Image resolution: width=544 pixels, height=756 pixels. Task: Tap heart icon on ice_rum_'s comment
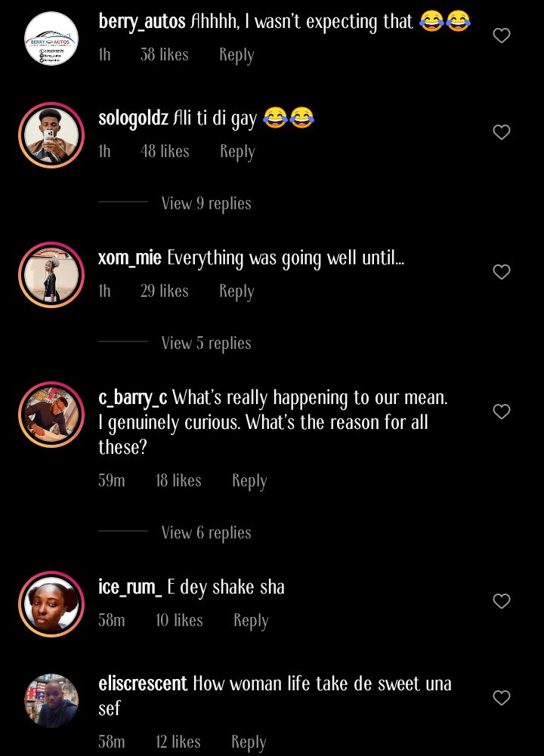click(502, 601)
